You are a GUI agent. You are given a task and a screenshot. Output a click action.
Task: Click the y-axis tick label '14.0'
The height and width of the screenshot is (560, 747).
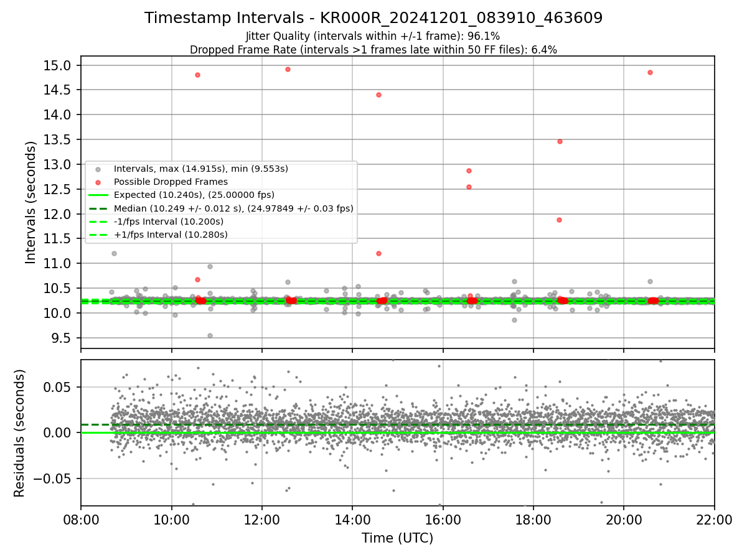[x=59, y=115]
